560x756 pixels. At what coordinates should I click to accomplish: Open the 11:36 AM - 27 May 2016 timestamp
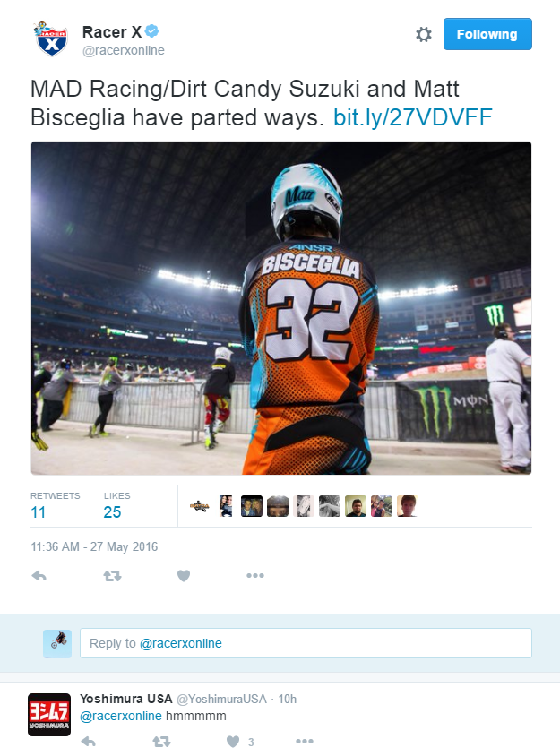(x=94, y=546)
